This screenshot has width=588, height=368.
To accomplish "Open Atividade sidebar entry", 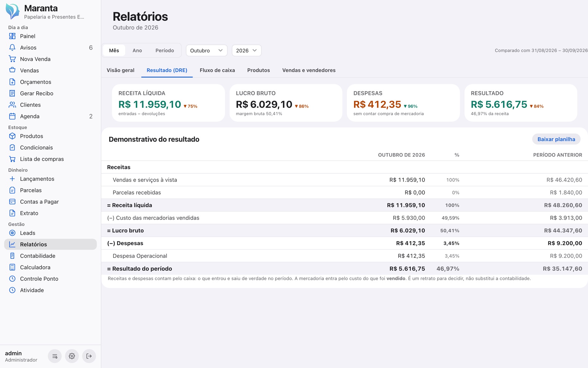I will [50, 290].
